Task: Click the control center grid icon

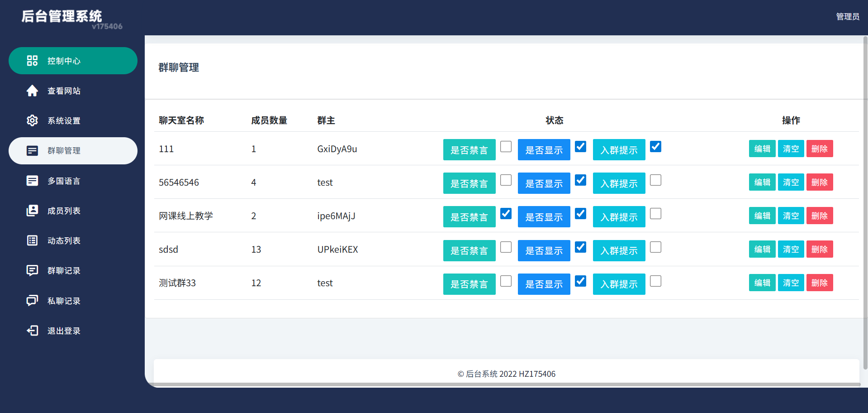Action: click(x=32, y=61)
